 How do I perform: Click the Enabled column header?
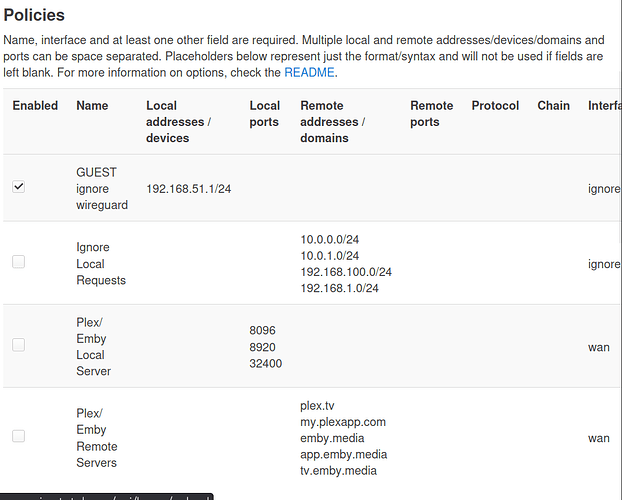[x=35, y=106]
